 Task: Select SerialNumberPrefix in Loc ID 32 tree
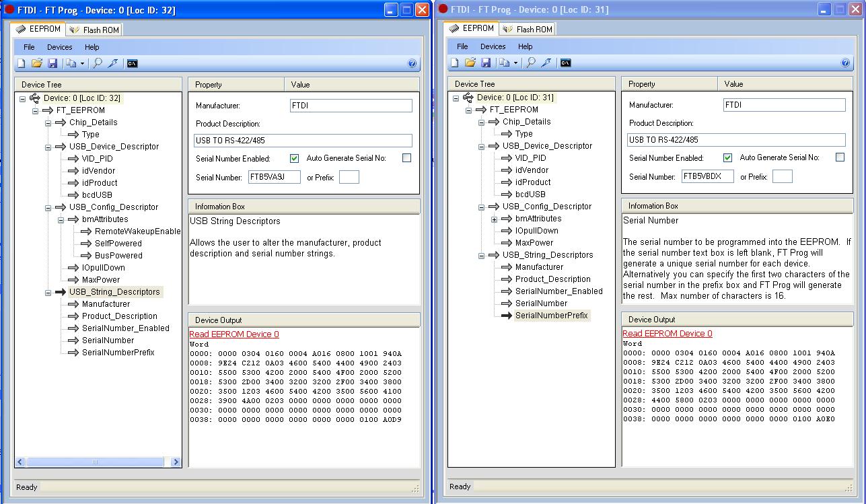[118, 353]
